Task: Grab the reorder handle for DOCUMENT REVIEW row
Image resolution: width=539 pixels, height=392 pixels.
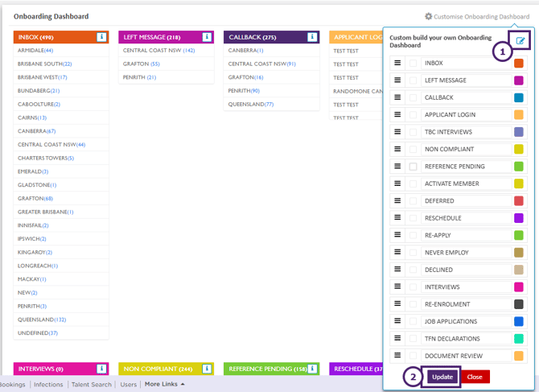Action: 397,355
